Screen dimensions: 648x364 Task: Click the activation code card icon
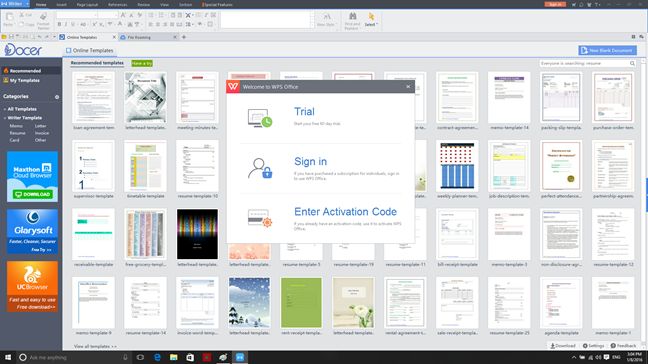(x=260, y=218)
